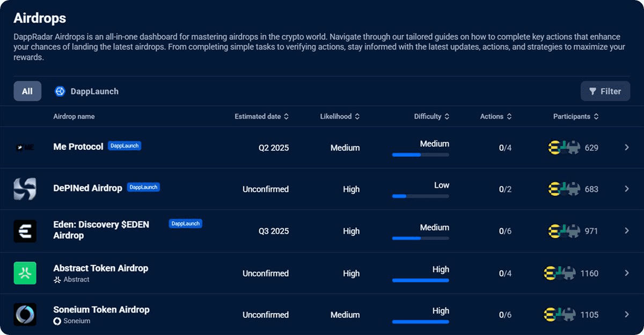Click the participant avatars next to 1160
This screenshot has height=335, width=644.
click(x=563, y=273)
